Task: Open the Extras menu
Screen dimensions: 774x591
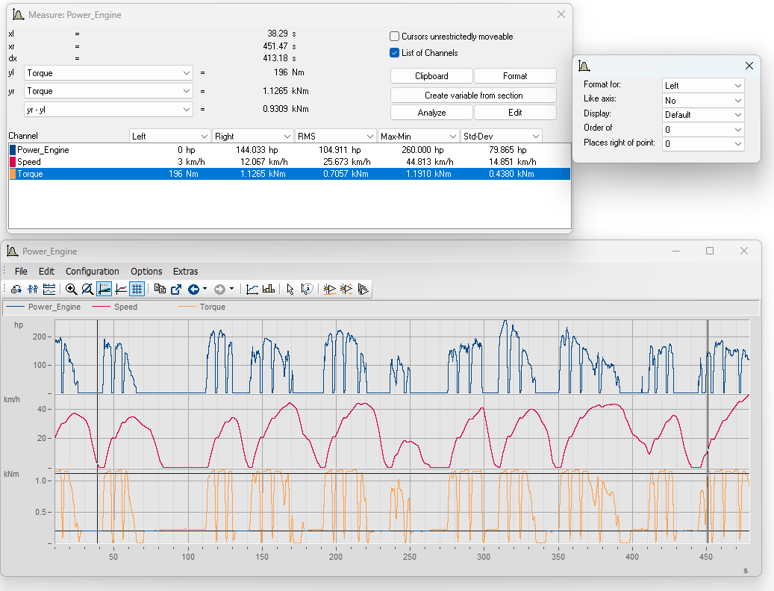Action: click(185, 271)
